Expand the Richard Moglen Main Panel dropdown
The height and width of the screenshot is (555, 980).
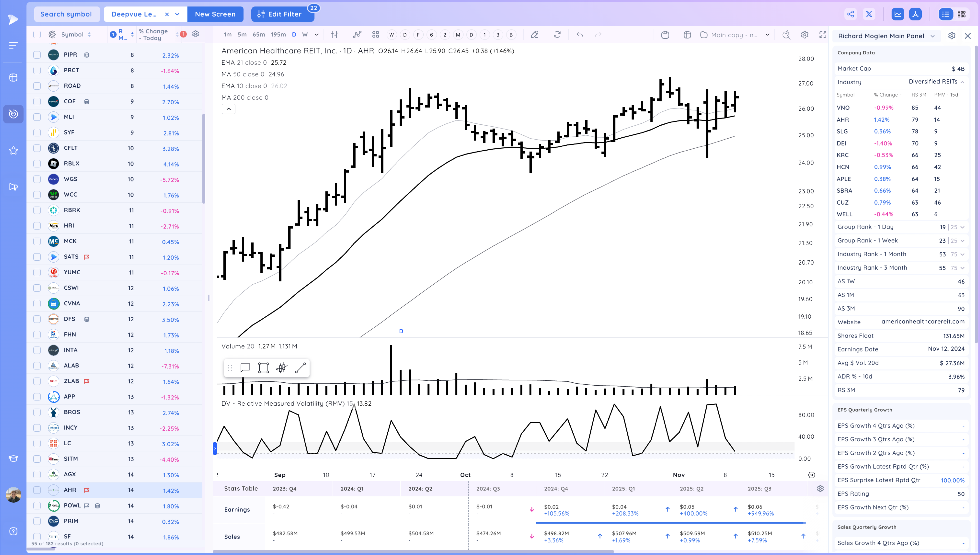click(x=932, y=36)
